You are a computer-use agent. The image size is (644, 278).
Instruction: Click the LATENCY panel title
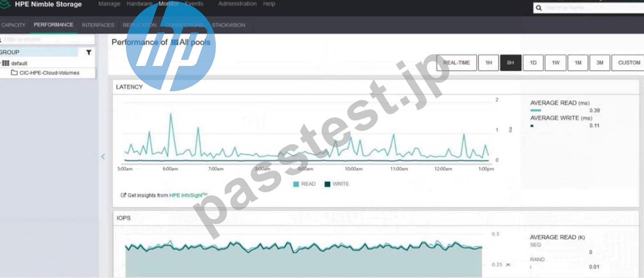(x=129, y=87)
